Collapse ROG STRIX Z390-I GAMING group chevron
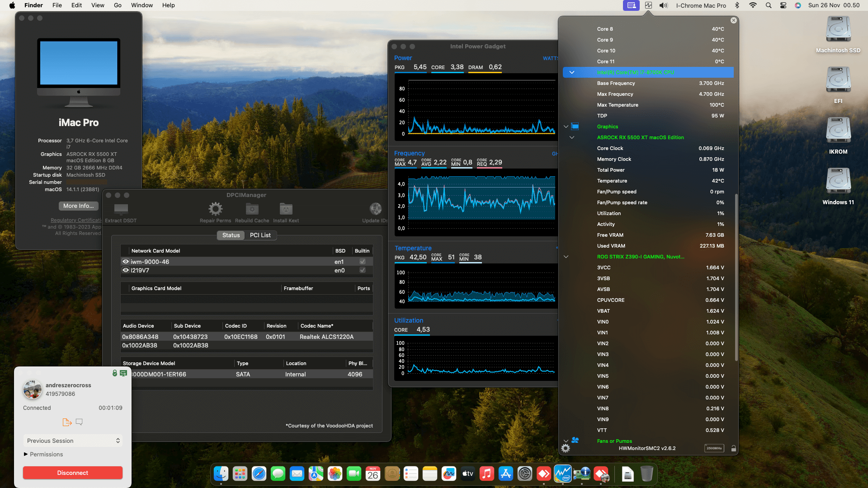Screen dimensions: 868x488 pos(566,257)
